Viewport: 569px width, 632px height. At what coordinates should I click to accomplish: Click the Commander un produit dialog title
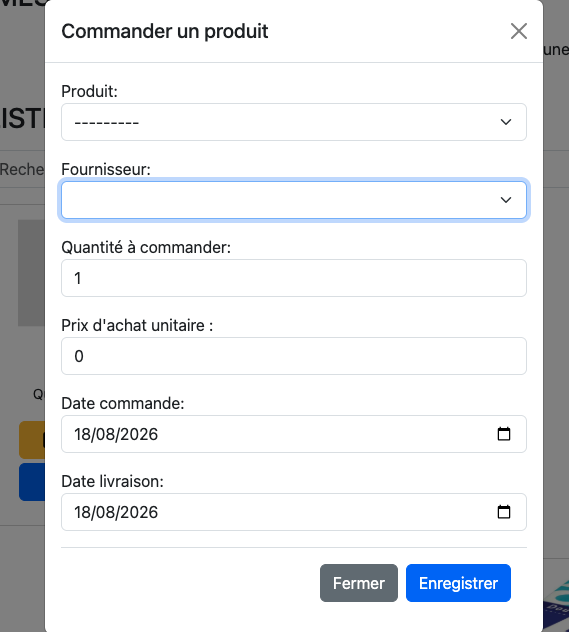pyautogui.click(x=165, y=31)
